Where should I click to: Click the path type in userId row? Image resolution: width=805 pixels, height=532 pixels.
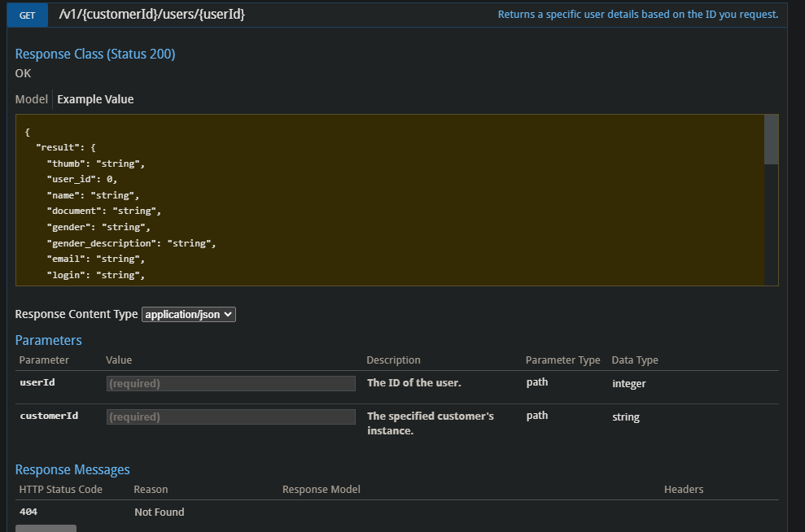[537, 382]
